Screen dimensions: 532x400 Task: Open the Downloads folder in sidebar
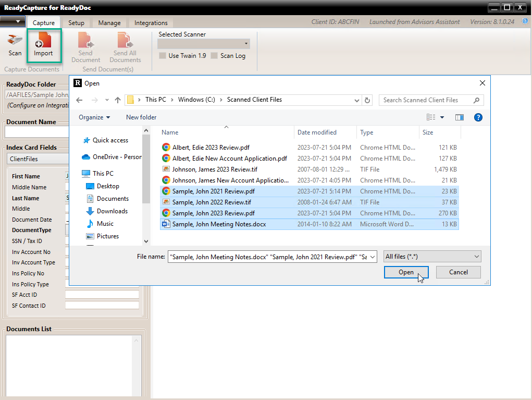point(107,211)
